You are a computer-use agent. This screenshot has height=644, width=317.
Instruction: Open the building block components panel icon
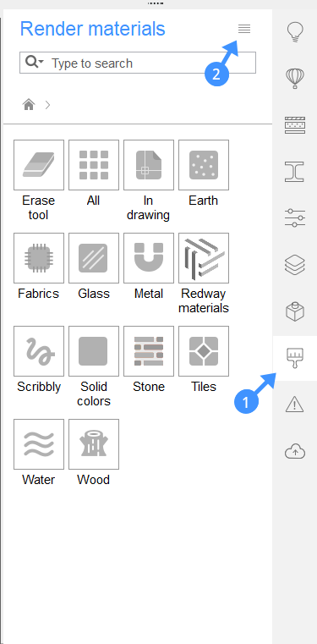pos(295,311)
